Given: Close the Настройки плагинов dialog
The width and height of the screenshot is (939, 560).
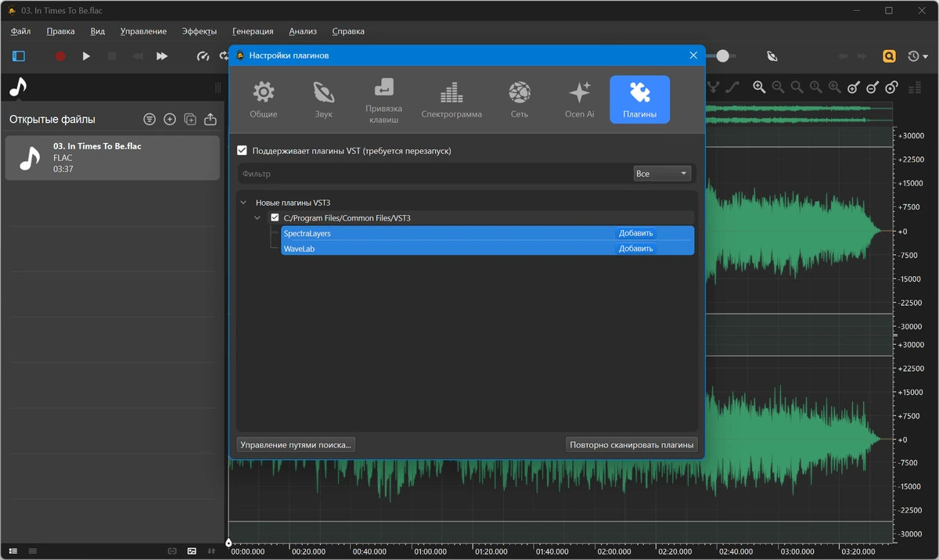Looking at the screenshot, I should 693,56.
